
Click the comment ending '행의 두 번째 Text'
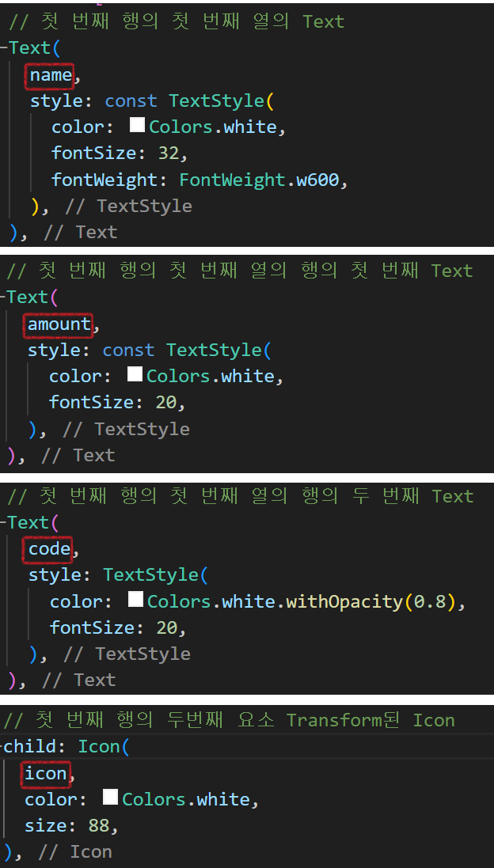pos(241,495)
